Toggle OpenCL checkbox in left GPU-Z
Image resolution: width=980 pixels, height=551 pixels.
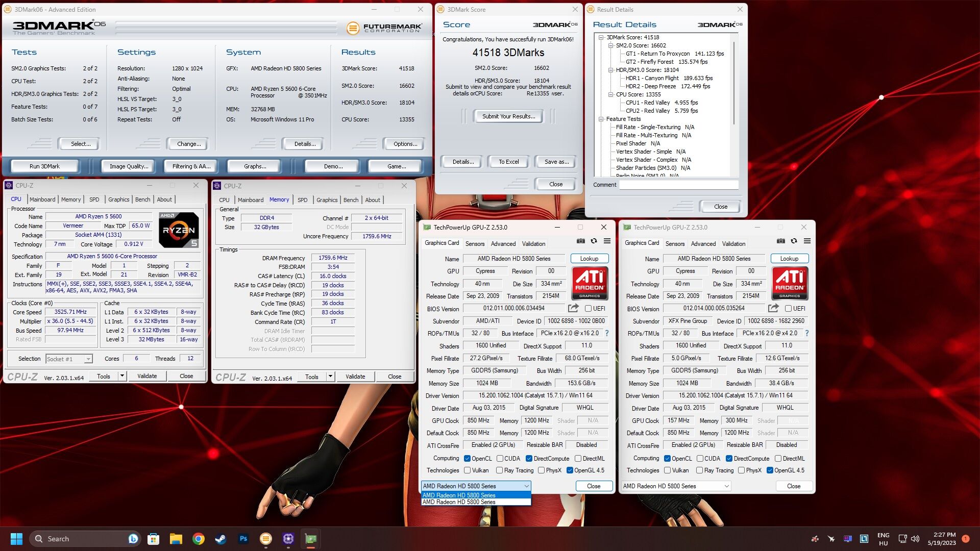[x=467, y=459]
